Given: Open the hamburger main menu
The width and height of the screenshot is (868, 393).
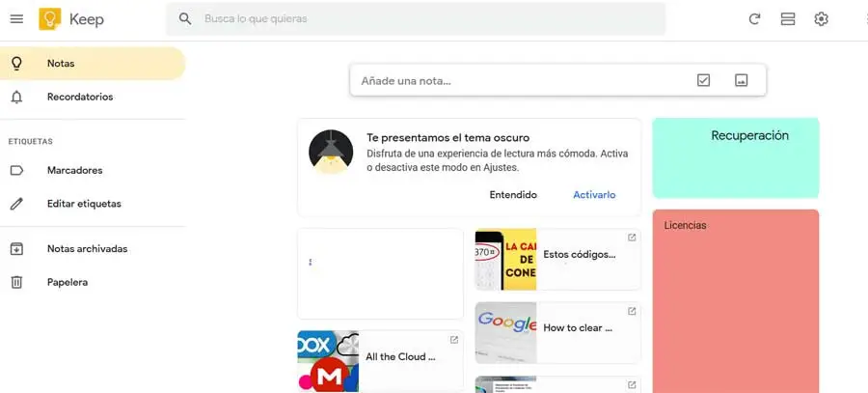Looking at the screenshot, I should coord(16,19).
